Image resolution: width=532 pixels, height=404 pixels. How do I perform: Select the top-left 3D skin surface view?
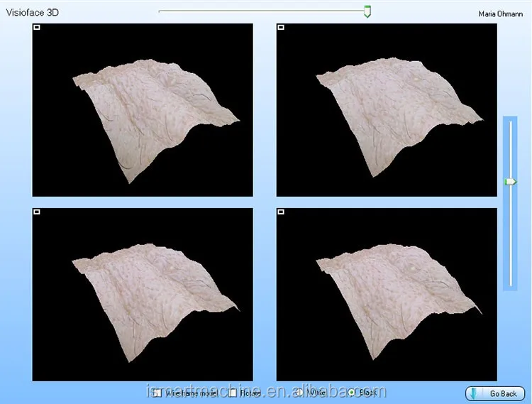click(x=143, y=110)
